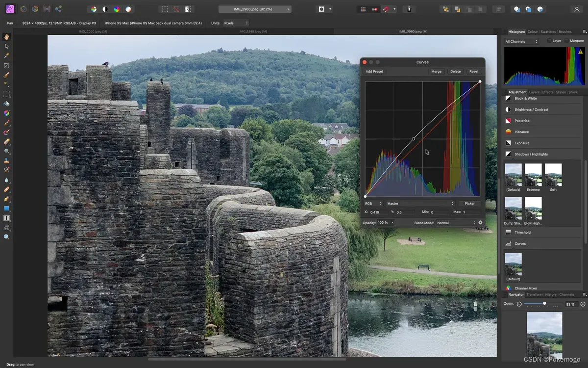
Task: Expand the Master dropdown in Curves dialog
Action: click(419, 203)
